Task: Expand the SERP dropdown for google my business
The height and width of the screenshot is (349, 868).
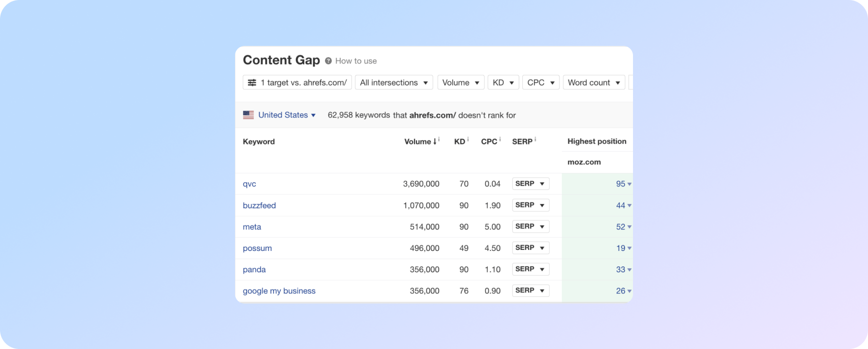Action: pos(530,290)
